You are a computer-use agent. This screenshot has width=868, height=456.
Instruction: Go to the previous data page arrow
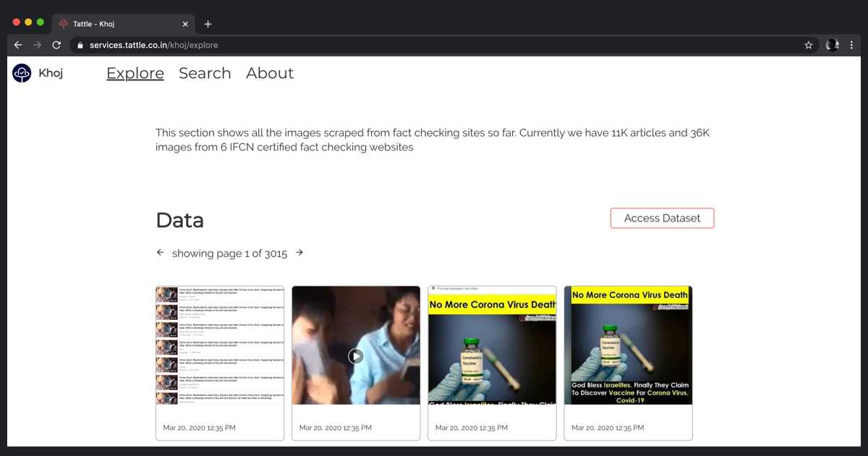tap(160, 253)
